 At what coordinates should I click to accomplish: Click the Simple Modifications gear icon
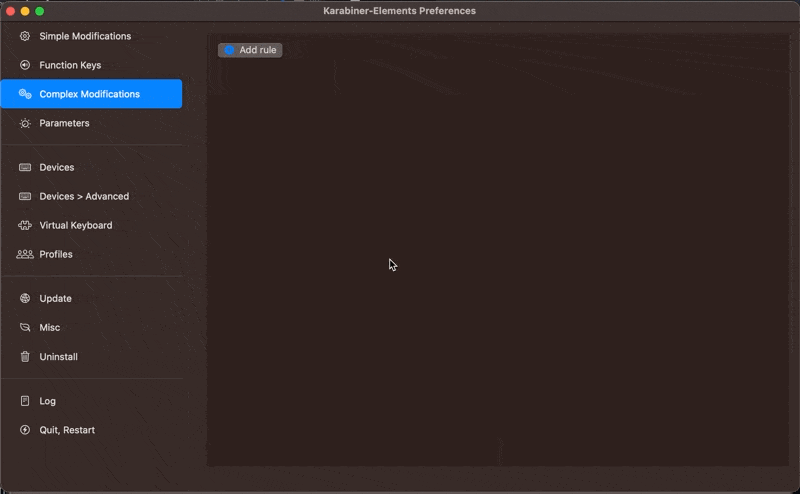24,36
